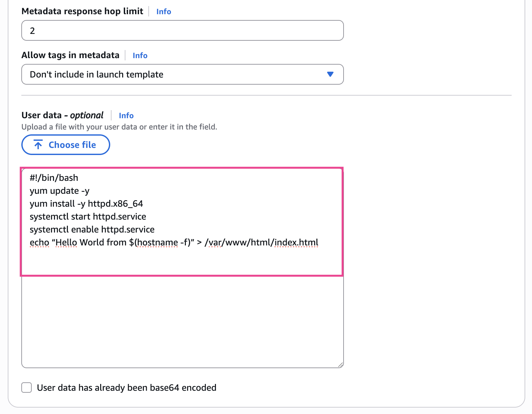This screenshot has height=414, width=532.
Task: Click the "yum update -y" script line
Action: [59, 191]
